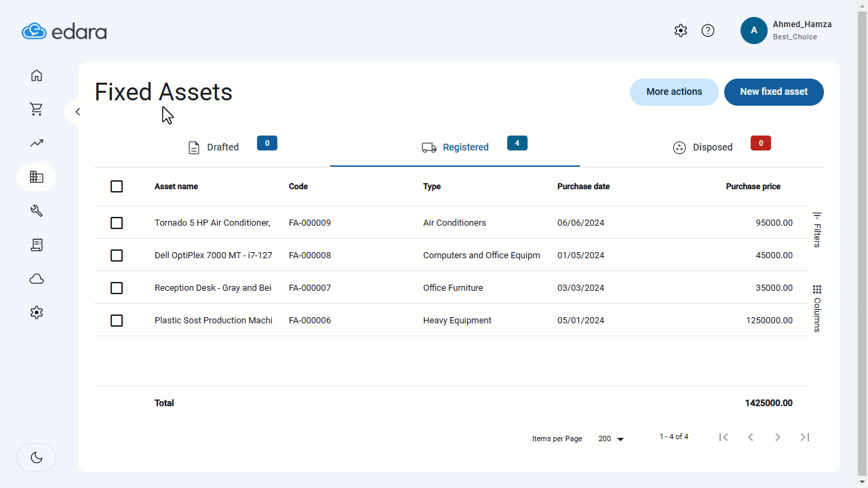Open Items per Page dropdown
The height and width of the screenshot is (488, 868).
(x=611, y=439)
